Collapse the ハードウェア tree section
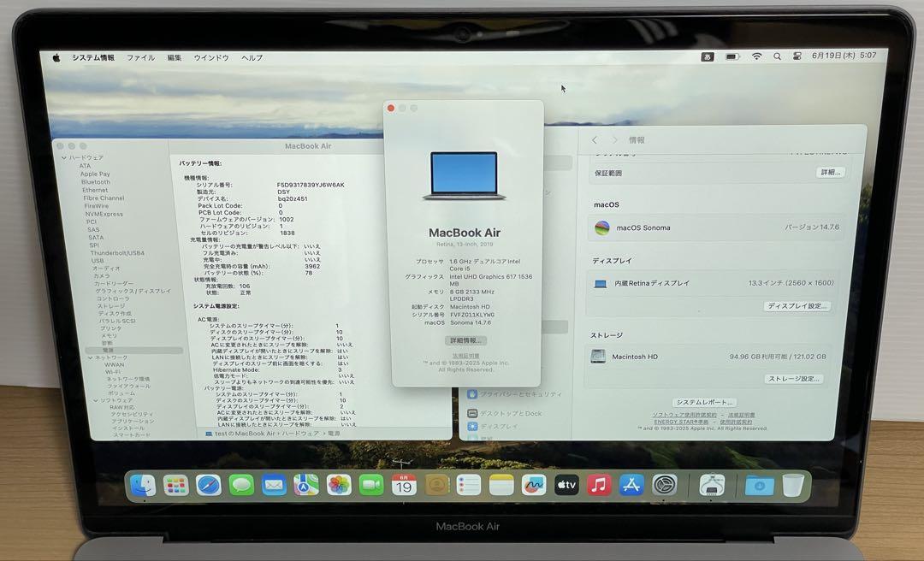This screenshot has height=561, width=924. click(x=64, y=158)
